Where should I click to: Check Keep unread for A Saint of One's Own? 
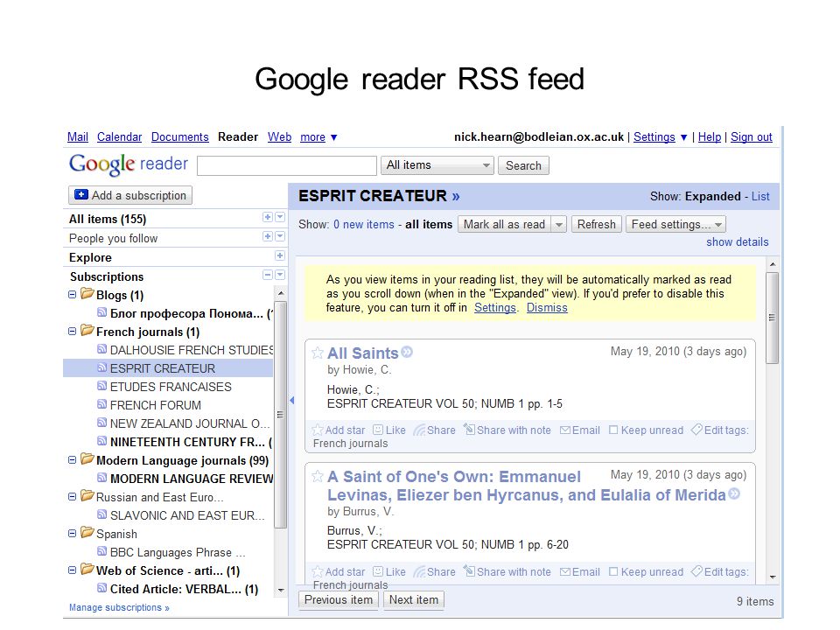point(614,572)
